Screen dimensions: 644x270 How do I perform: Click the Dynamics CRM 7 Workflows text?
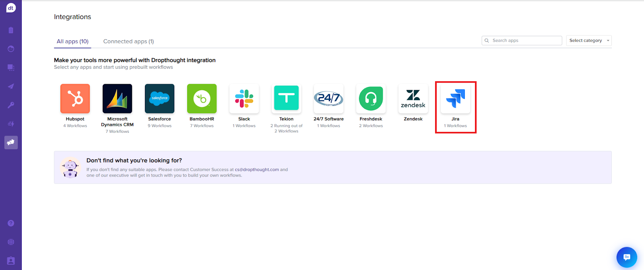tap(118, 132)
